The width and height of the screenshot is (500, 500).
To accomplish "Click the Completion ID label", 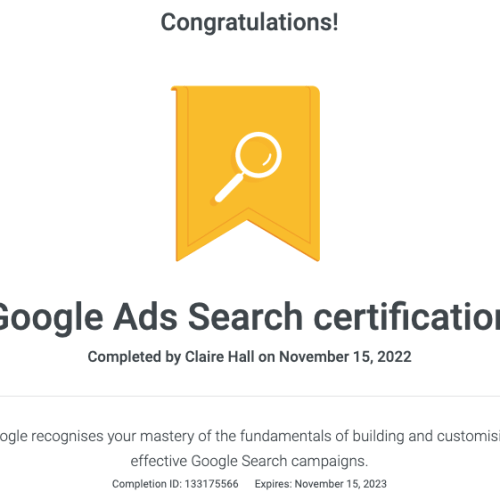I will pos(147,484).
